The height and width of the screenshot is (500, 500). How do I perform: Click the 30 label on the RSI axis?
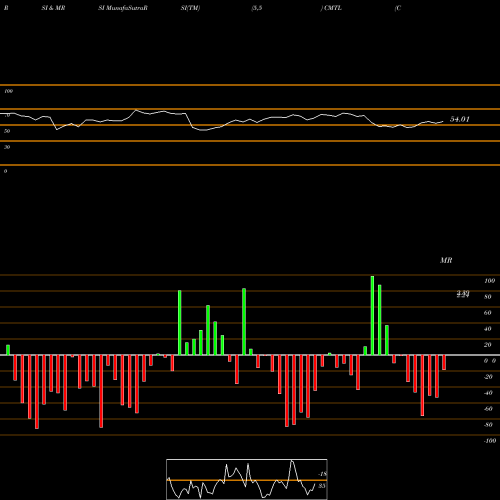click(x=7, y=147)
